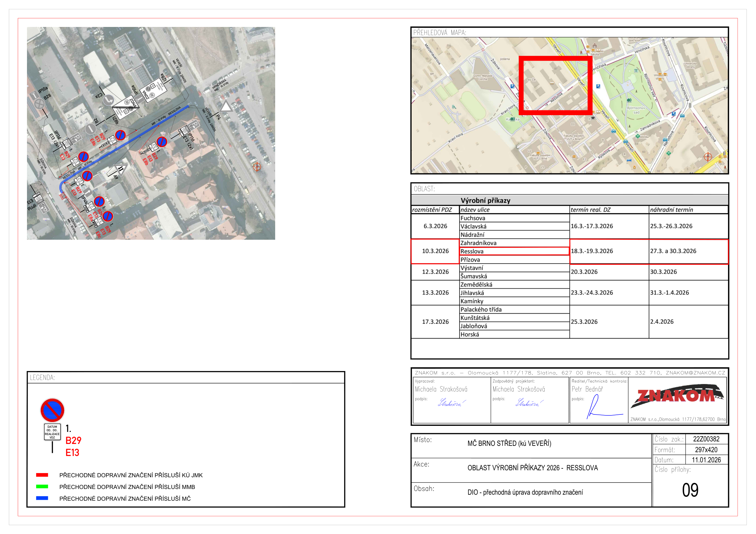Click the Vypracoval signature of Strakošová

[x=452, y=402]
